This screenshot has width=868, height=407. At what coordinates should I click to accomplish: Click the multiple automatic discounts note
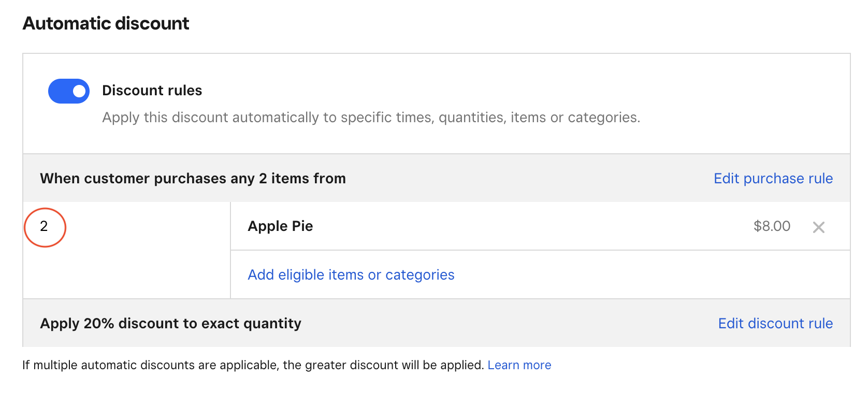pos(253,365)
